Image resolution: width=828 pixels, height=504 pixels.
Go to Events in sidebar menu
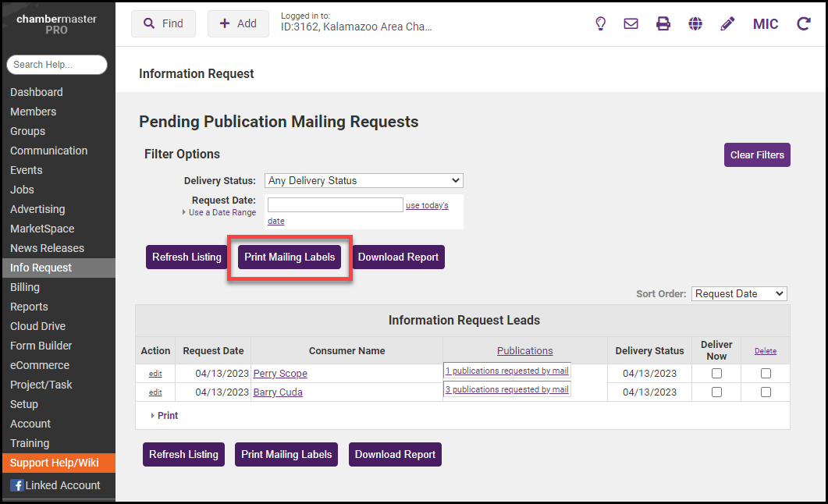coord(27,170)
